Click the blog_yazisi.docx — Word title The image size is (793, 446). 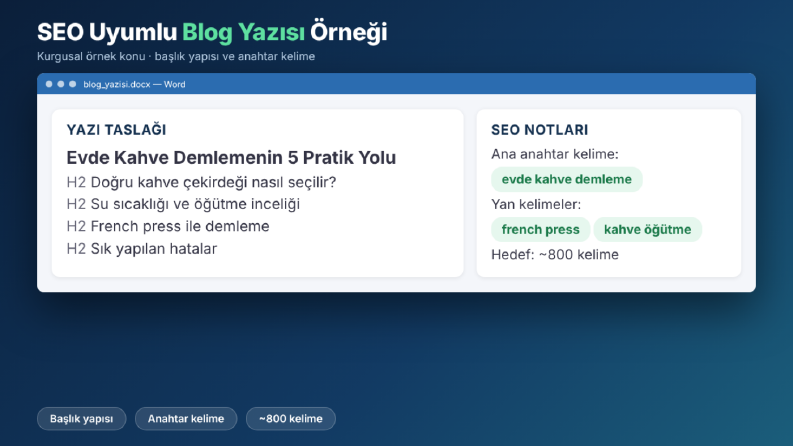(134, 84)
